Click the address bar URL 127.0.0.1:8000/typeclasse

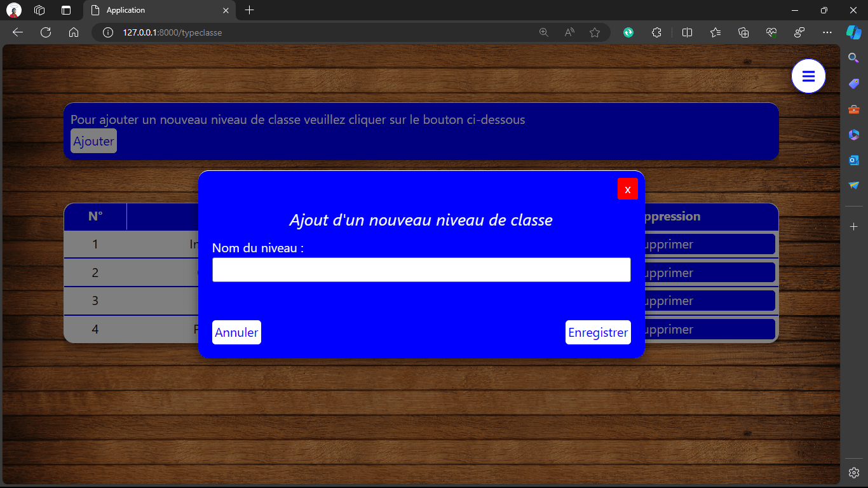(x=172, y=32)
